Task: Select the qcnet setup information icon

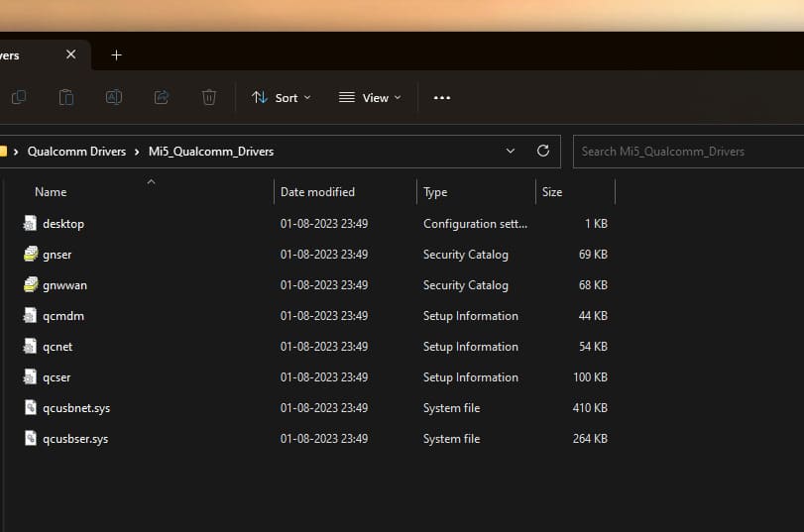Action: pos(31,346)
